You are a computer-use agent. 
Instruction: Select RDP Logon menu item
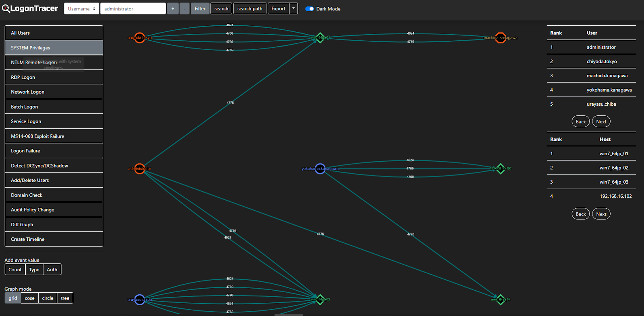[54, 77]
